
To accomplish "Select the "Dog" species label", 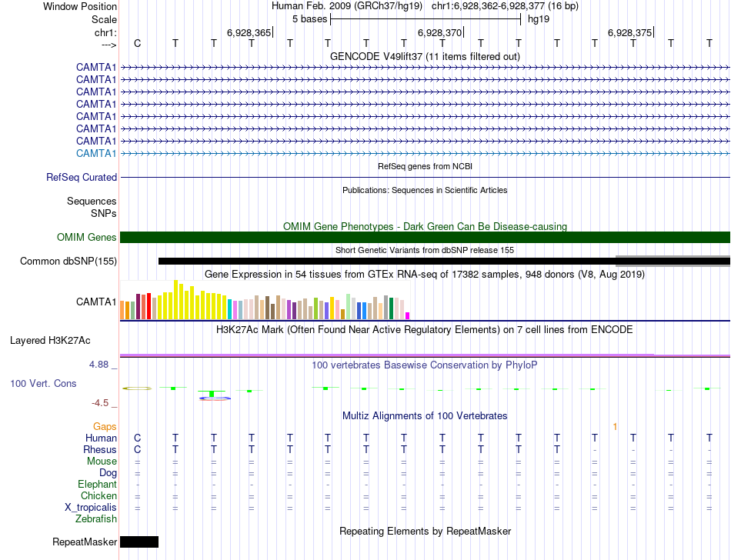I will [x=108, y=473].
